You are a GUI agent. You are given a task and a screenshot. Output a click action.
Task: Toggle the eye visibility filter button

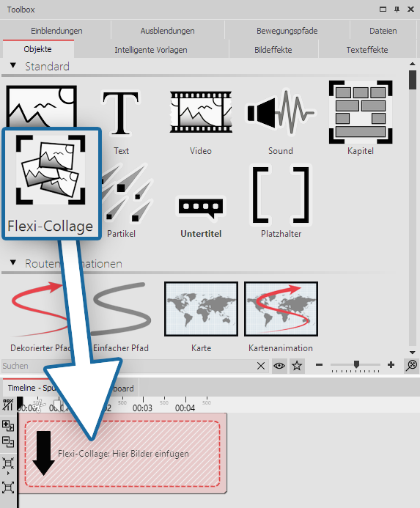pyautogui.click(x=279, y=366)
